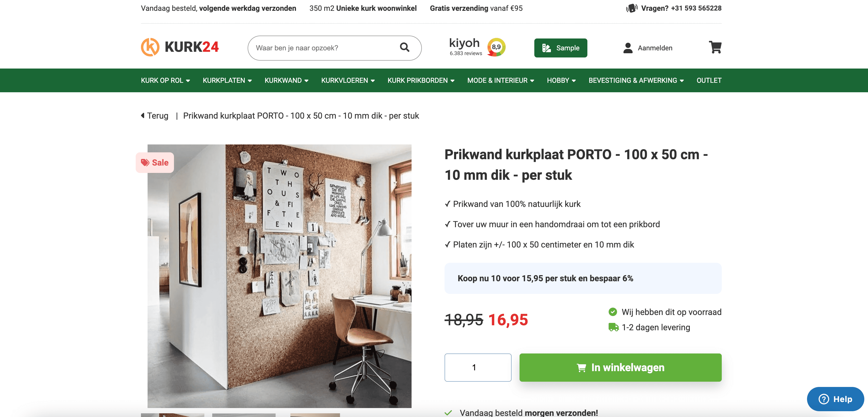
Task: Expand the Hobby dropdown
Action: 561,80
